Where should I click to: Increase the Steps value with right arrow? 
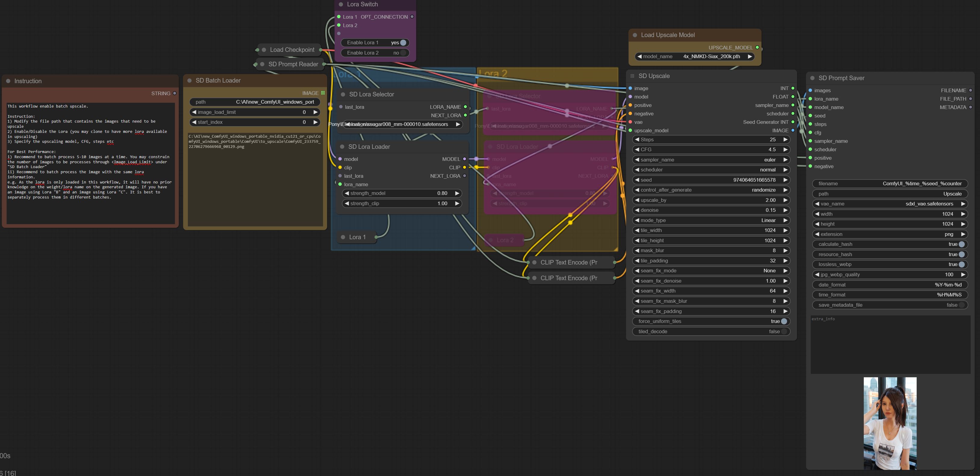pos(785,139)
